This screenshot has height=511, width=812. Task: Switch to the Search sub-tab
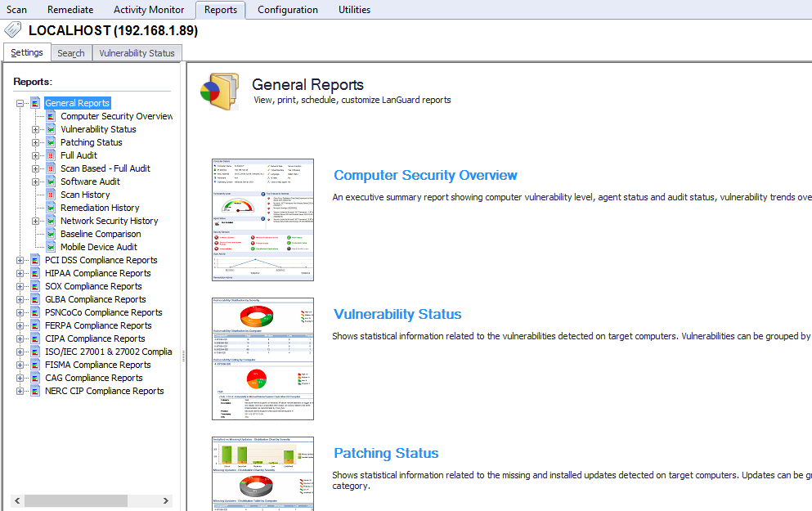click(x=71, y=53)
